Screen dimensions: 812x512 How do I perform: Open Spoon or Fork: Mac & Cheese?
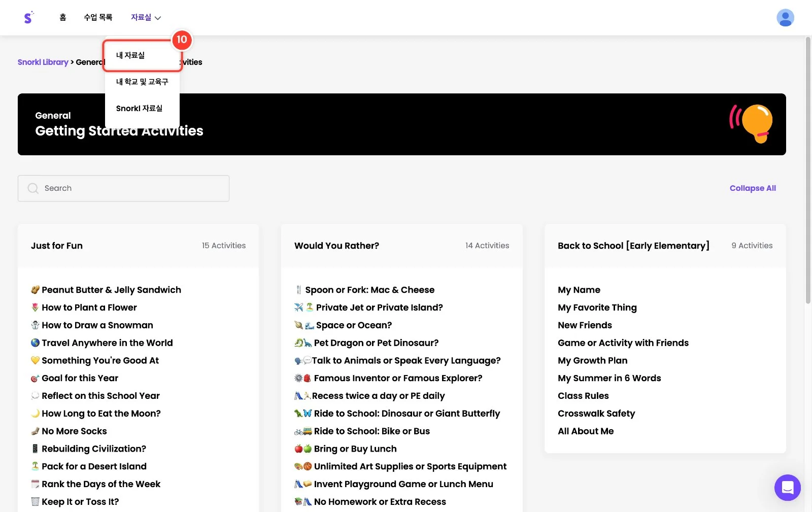pos(364,290)
